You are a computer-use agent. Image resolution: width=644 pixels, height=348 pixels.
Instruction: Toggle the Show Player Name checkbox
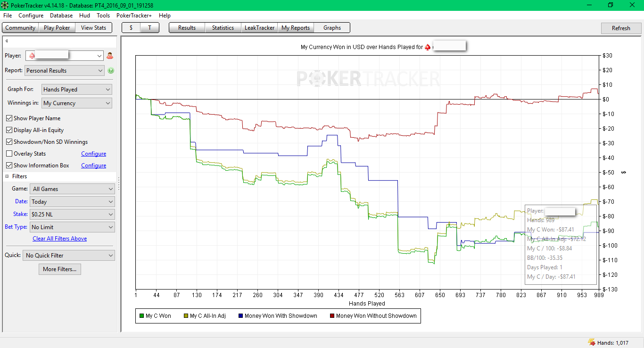9,118
